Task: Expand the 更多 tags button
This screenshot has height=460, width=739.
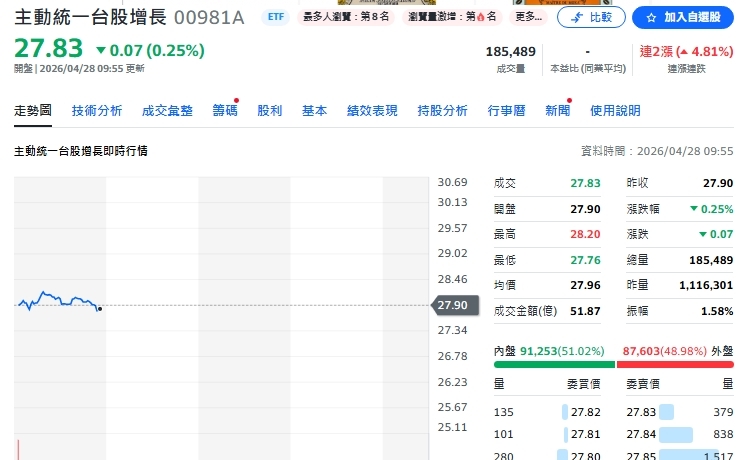Action: 528,17
